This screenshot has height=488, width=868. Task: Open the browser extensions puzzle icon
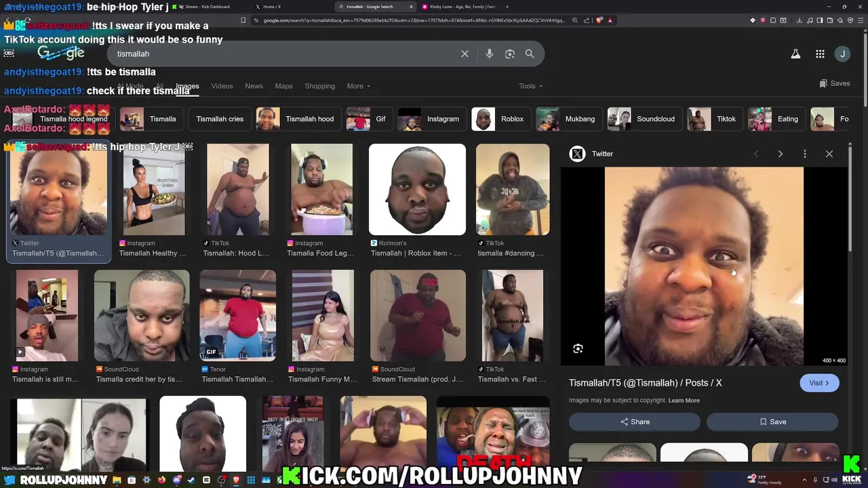773,20
